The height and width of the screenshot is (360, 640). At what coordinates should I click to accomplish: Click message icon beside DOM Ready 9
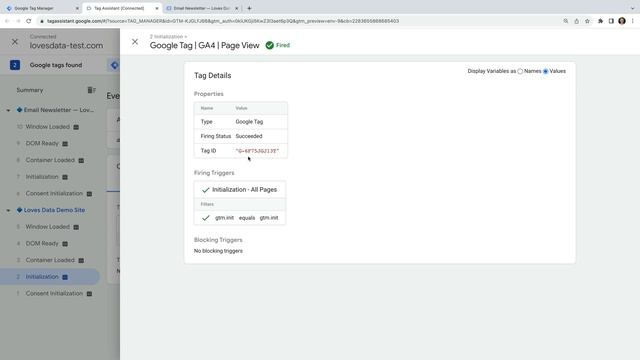[65, 144]
